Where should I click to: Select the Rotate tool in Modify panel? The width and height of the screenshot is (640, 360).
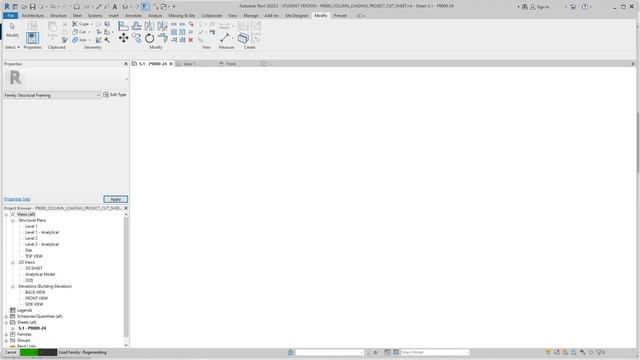tap(149, 38)
